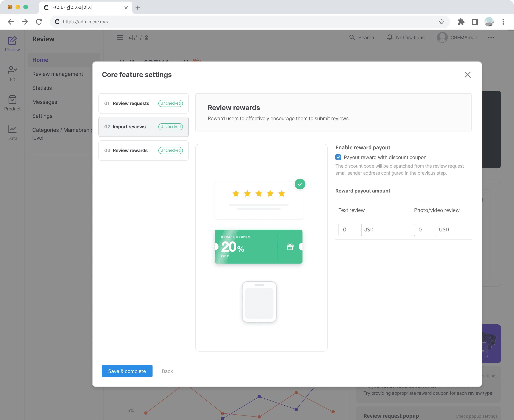Open the Review section in sidebar
This screenshot has width=514, height=420.
pyautogui.click(x=12, y=44)
